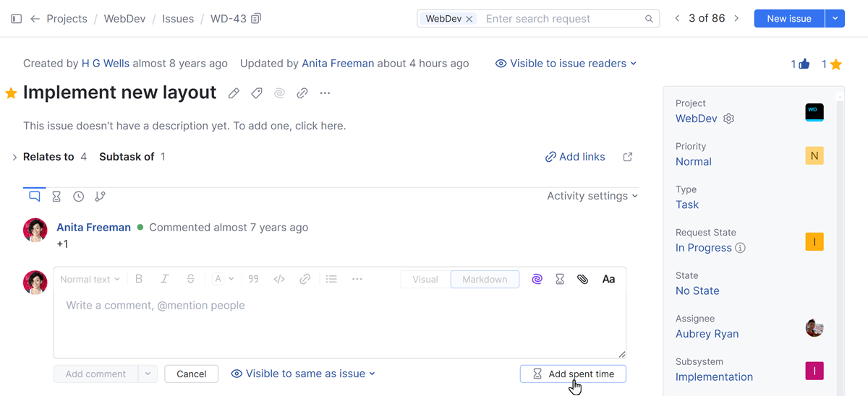Click the New issue button
This screenshot has height=396, width=868.
point(788,19)
